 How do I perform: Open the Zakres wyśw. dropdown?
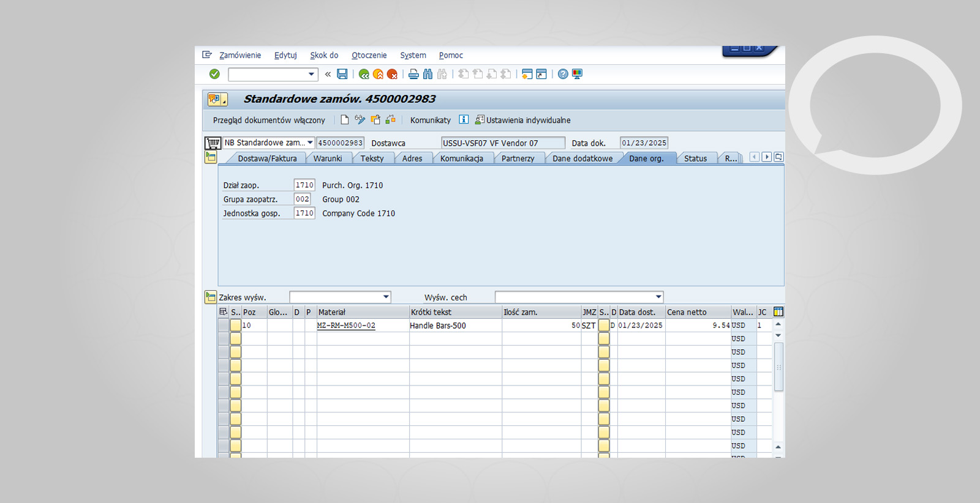[x=386, y=297]
